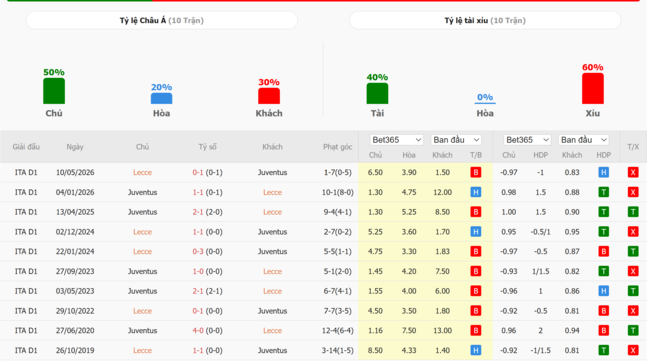Click the Phạt góc column header
The image size is (650, 363).
pos(337,147)
